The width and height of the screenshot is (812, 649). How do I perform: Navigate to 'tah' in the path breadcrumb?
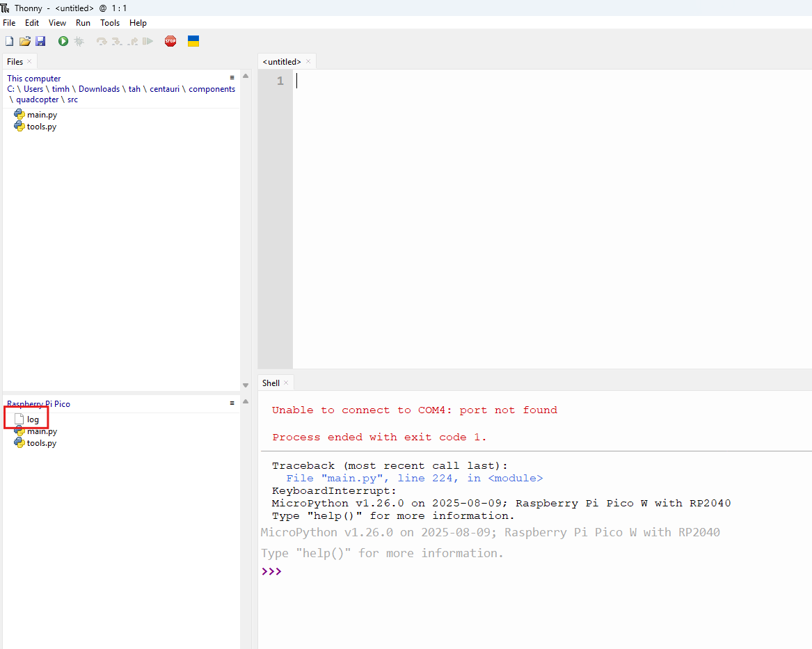135,89
